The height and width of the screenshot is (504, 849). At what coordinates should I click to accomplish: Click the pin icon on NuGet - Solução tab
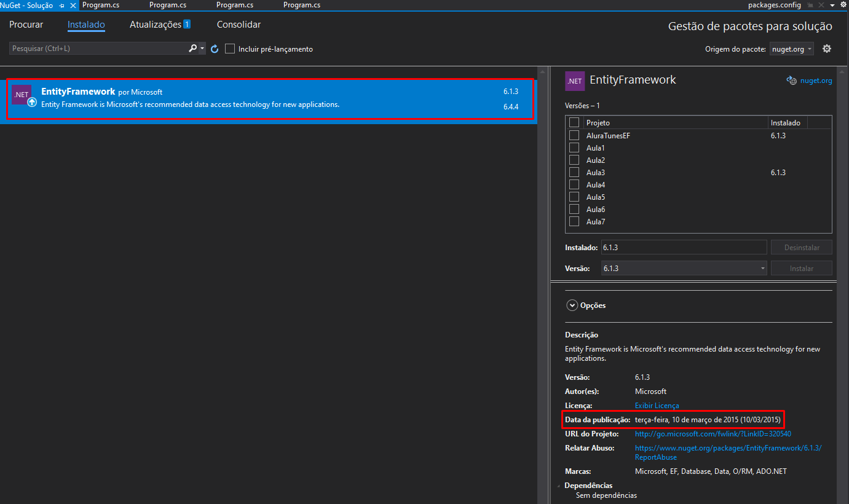click(x=62, y=5)
